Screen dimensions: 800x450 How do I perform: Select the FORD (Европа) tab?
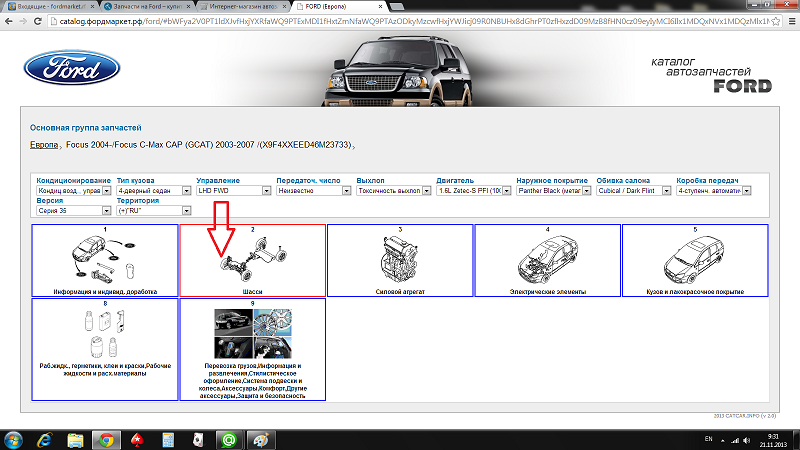coord(339,7)
